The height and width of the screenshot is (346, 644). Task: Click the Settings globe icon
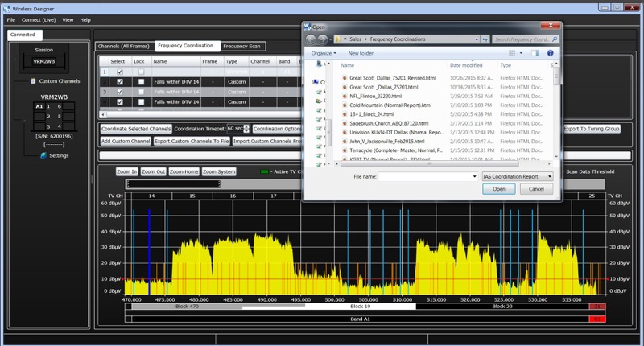pyautogui.click(x=43, y=155)
